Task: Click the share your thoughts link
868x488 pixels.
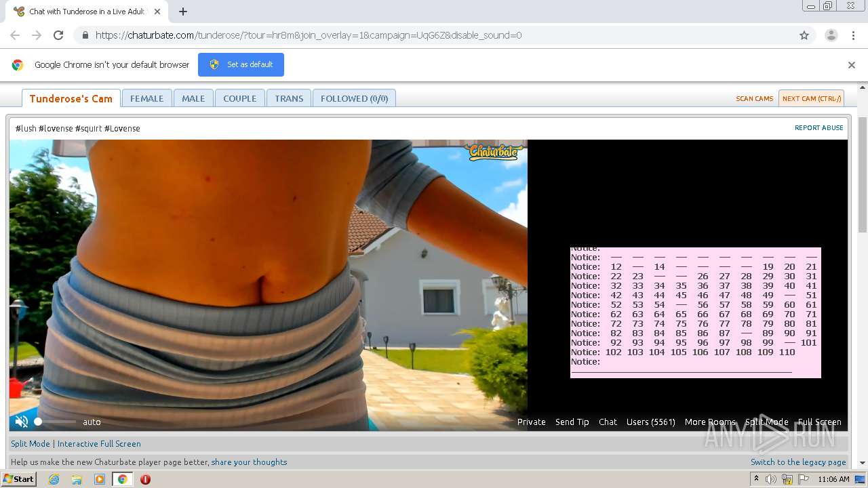Action: [x=249, y=462]
